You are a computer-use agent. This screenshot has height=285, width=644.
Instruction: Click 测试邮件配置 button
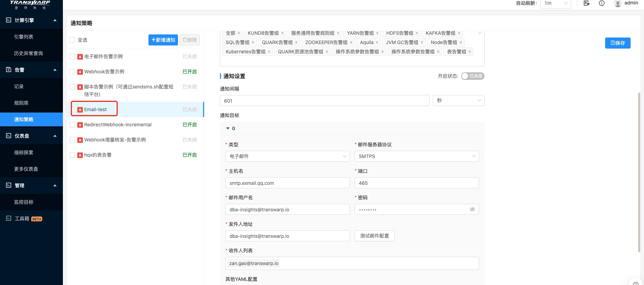pyautogui.click(x=375, y=236)
